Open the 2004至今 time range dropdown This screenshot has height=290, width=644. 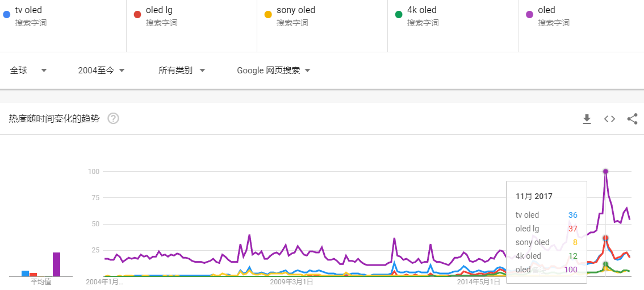pos(102,71)
